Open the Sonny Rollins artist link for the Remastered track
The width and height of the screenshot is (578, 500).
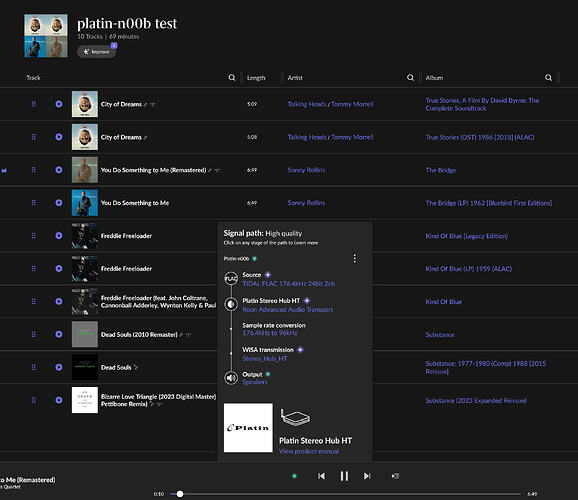coord(306,170)
